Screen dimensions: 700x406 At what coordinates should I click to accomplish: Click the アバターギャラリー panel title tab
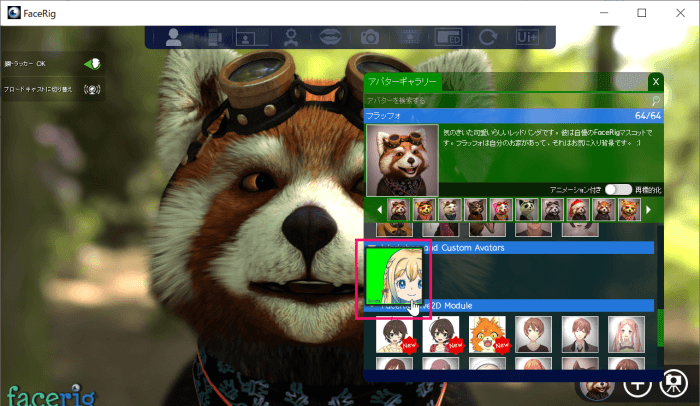pos(402,82)
